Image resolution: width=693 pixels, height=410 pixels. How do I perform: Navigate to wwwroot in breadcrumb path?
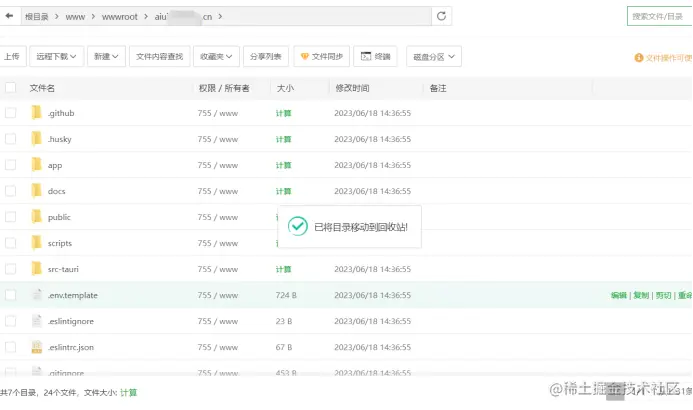tap(119, 17)
